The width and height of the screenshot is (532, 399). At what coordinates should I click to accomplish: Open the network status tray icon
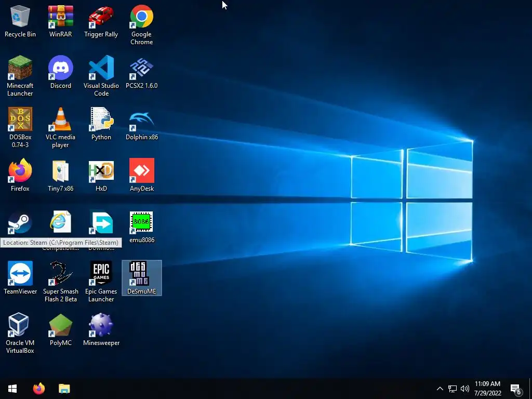[x=453, y=389]
